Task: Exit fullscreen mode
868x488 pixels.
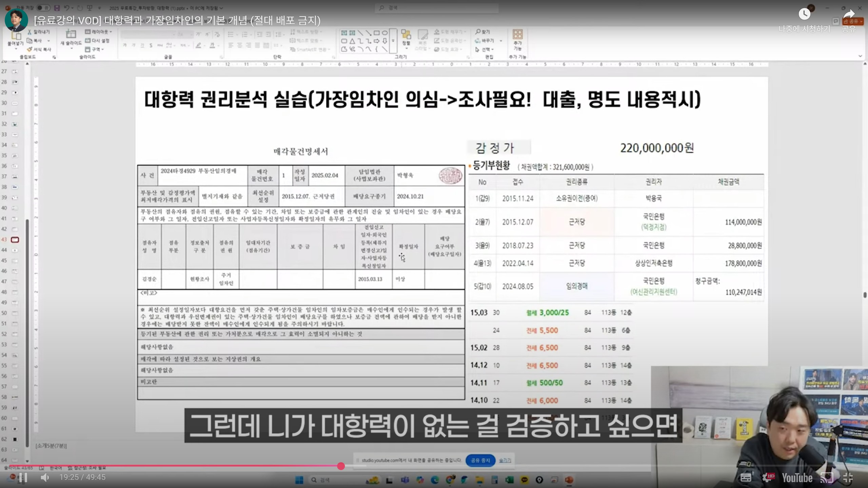Action: tap(848, 477)
